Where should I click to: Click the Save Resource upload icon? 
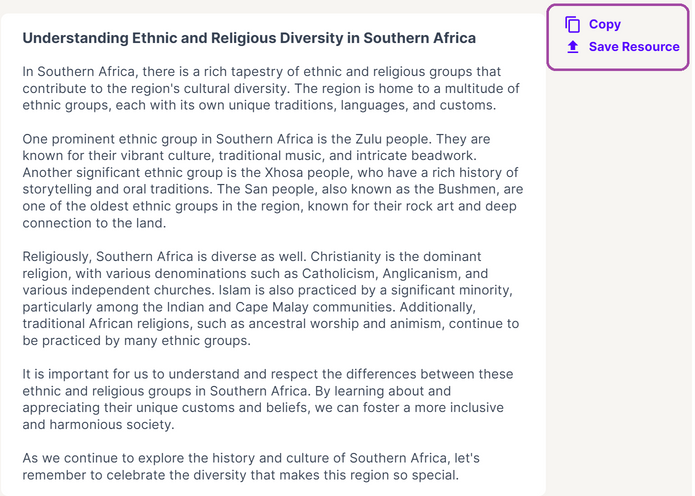[x=573, y=47]
